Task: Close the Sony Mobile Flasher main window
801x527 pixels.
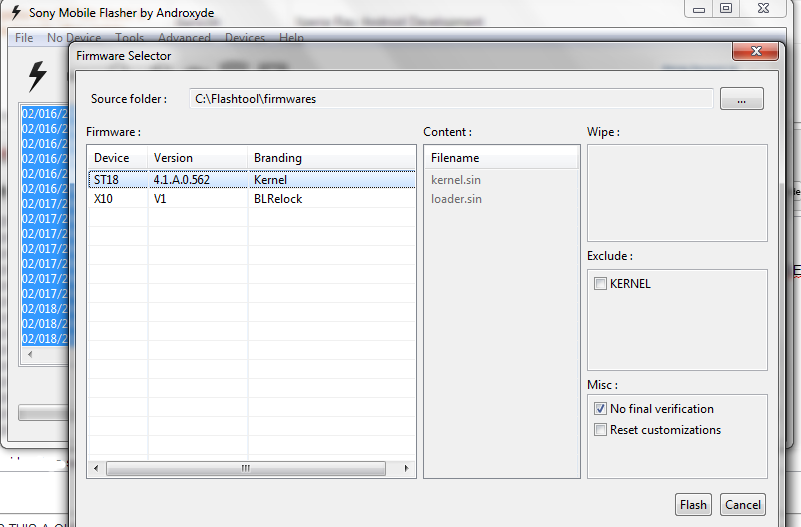Action: (763, 9)
